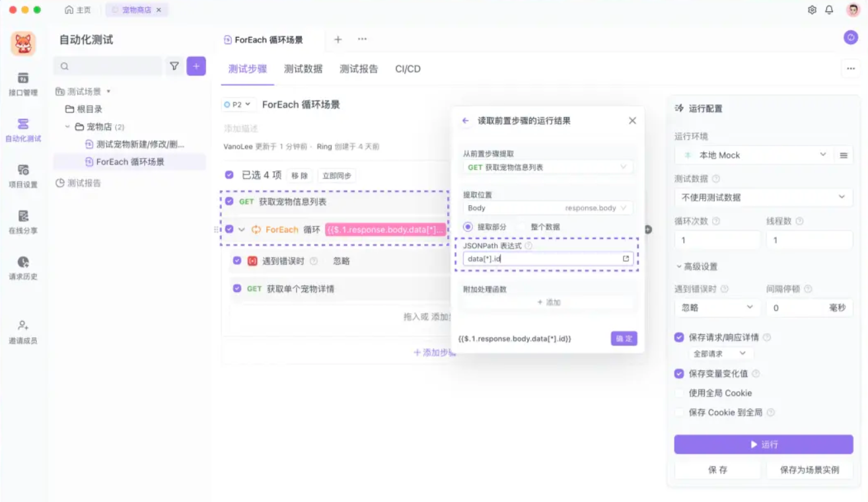Image resolution: width=868 pixels, height=502 pixels.
Task: Enable the 使用全局 Cookie checkbox
Action: [679, 392]
